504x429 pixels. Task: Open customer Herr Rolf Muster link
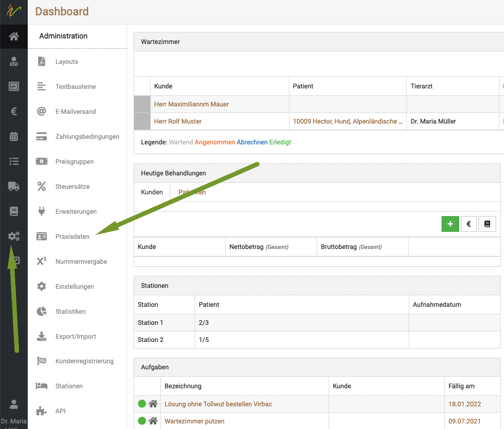178,121
